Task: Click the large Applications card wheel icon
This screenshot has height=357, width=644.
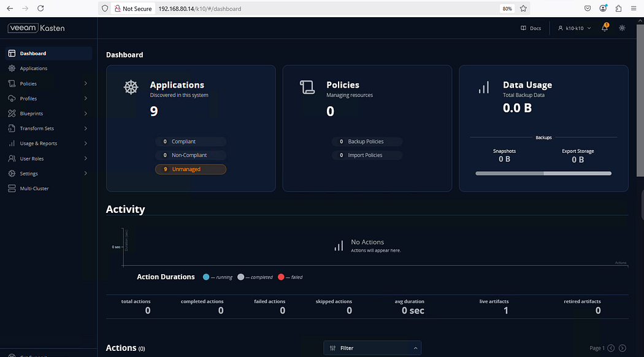Action: tap(131, 87)
